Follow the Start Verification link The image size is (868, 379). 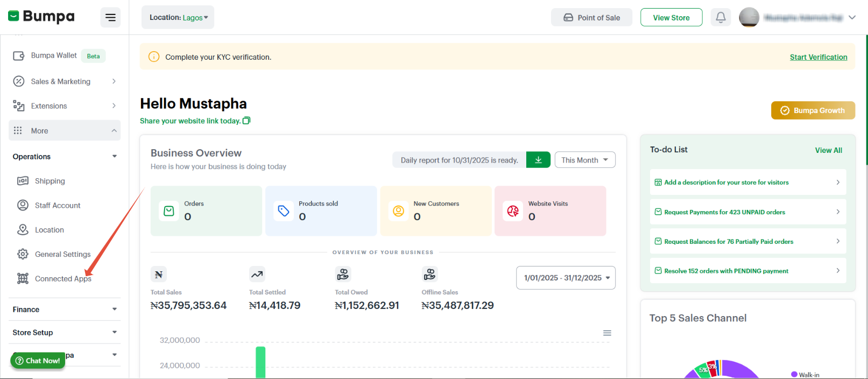point(818,57)
